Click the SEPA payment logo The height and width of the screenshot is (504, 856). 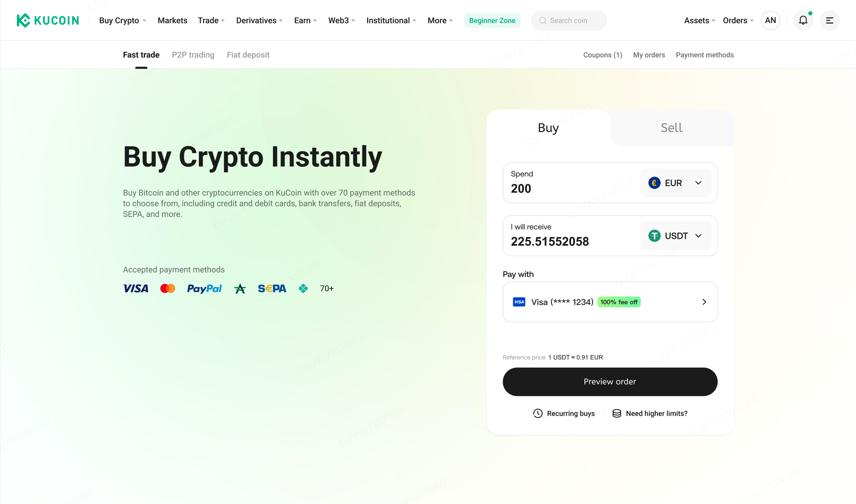272,289
